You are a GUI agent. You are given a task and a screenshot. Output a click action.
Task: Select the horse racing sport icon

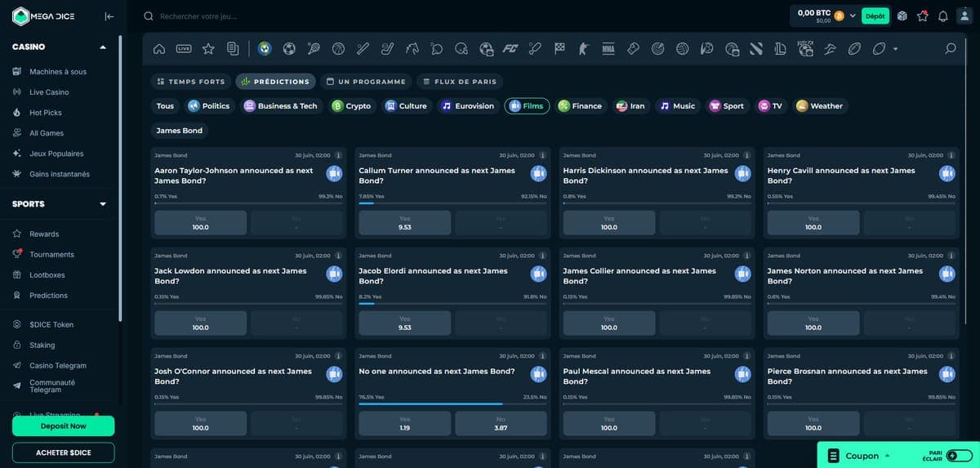(x=411, y=49)
